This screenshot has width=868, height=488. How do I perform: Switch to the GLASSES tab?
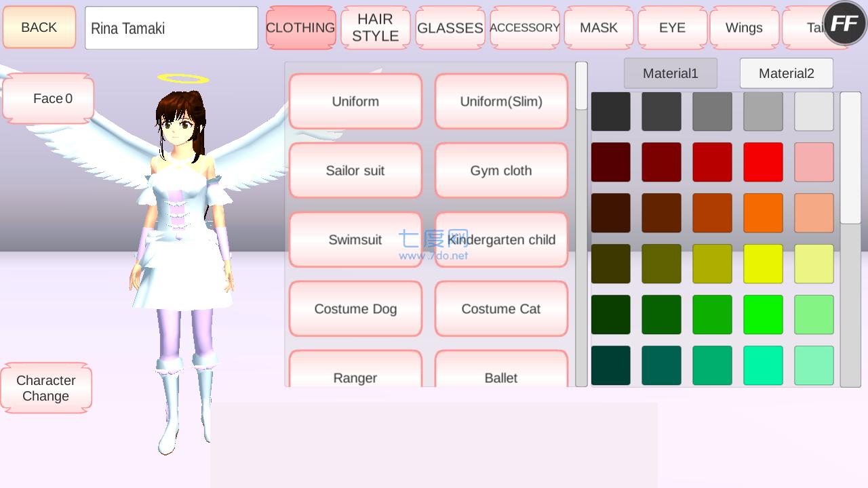450,28
